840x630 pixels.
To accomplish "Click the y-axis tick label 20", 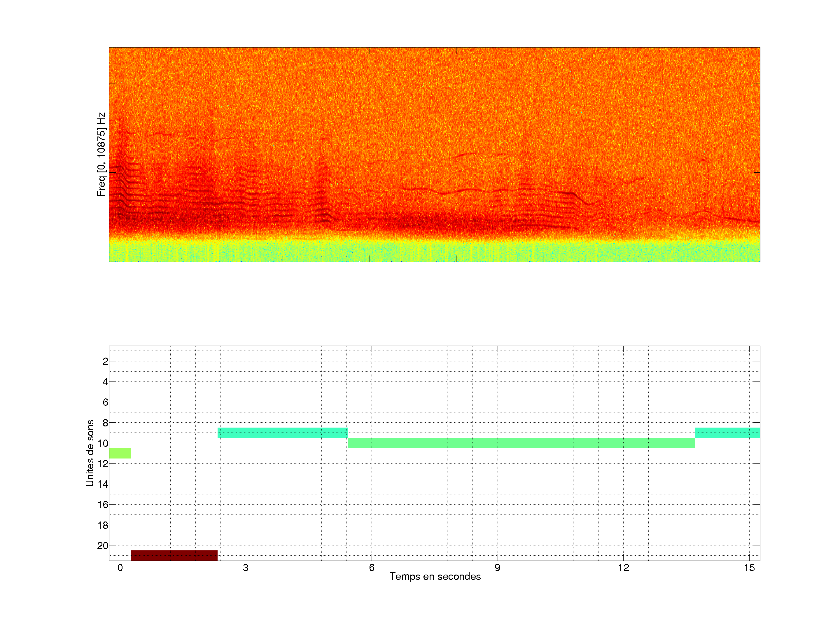I will click(103, 546).
